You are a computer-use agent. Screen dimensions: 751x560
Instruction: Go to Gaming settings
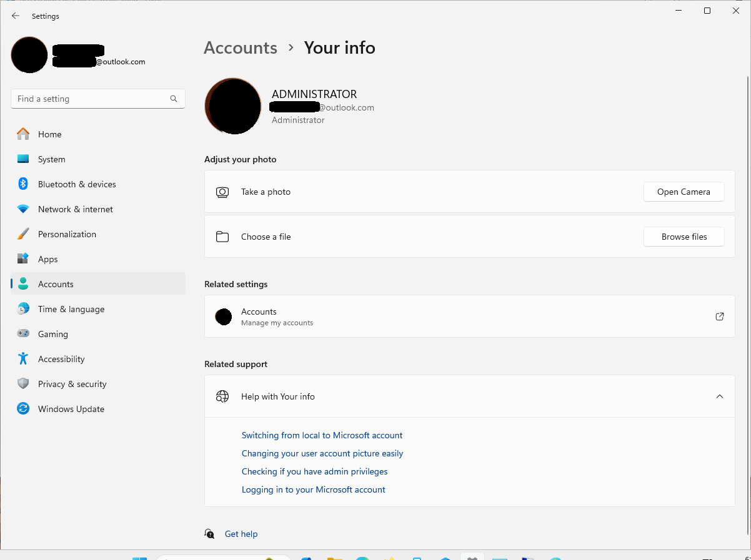point(98,334)
